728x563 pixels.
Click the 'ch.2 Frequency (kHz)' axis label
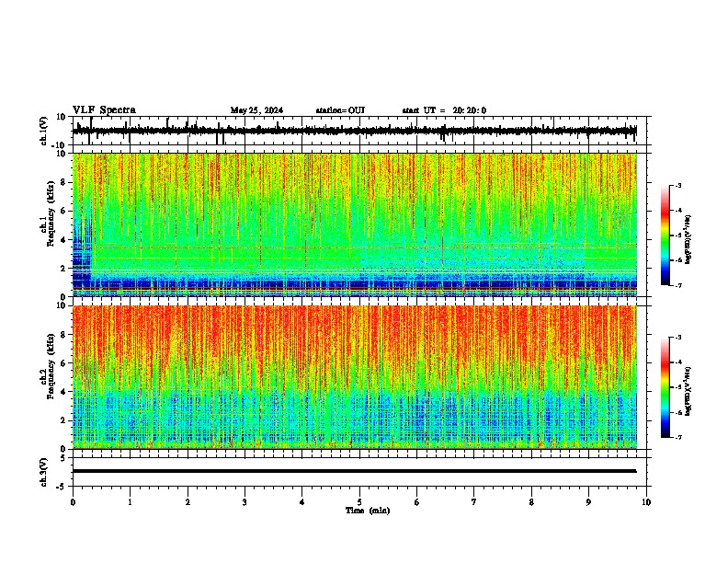(x=47, y=366)
